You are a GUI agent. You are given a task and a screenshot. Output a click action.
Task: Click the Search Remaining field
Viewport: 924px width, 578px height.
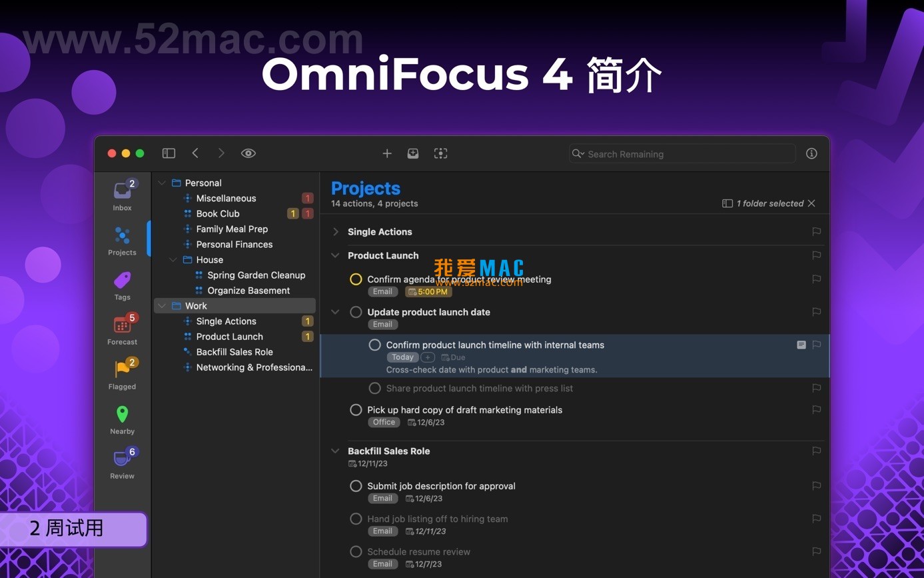coord(682,154)
